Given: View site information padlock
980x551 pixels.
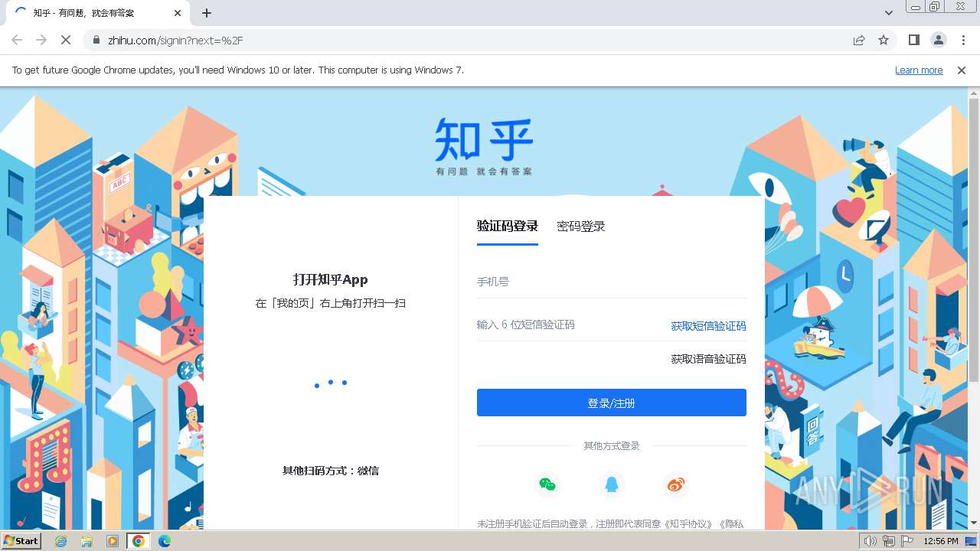Looking at the screenshot, I should (96, 40).
